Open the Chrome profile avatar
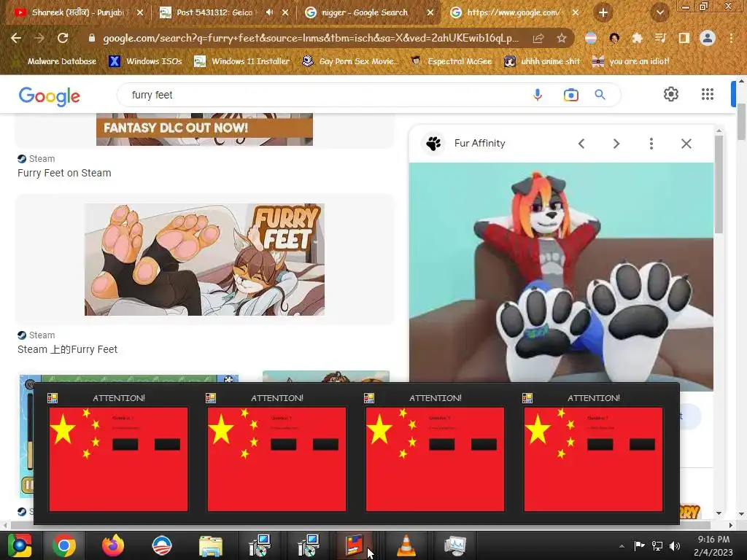This screenshot has height=560, width=747. [708, 38]
